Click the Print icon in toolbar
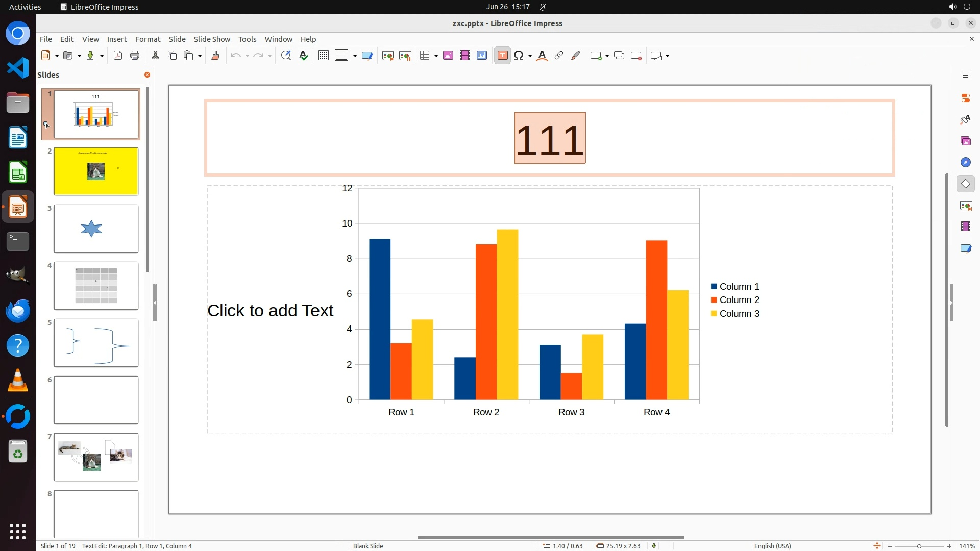Viewport: 980px width, 551px height. click(135, 56)
